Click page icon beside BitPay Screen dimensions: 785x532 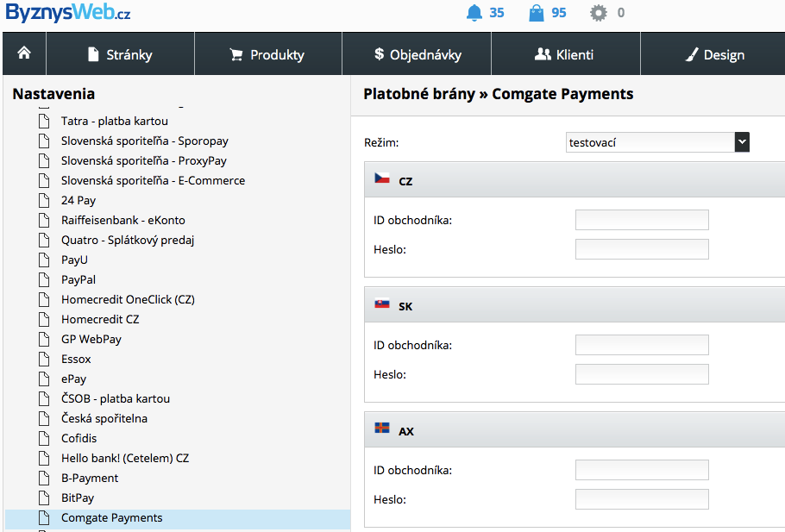pyautogui.click(x=44, y=498)
